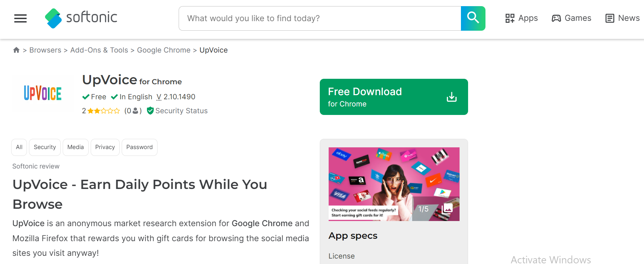Image resolution: width=644 pixels, height=264 pixels.
Task: Click the gallery image icon on the screenshot
Action: 447,209
